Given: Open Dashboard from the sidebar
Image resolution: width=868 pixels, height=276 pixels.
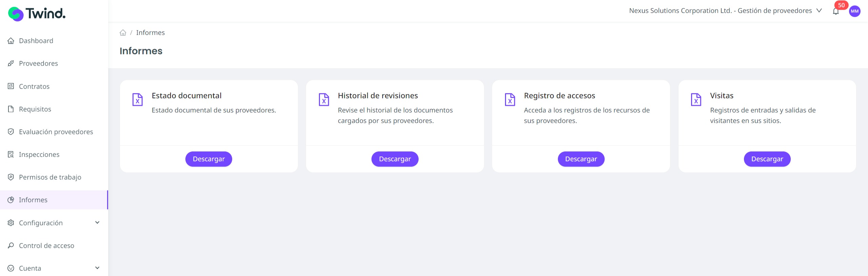Looking at the screenshot, I should click(54, 41).
